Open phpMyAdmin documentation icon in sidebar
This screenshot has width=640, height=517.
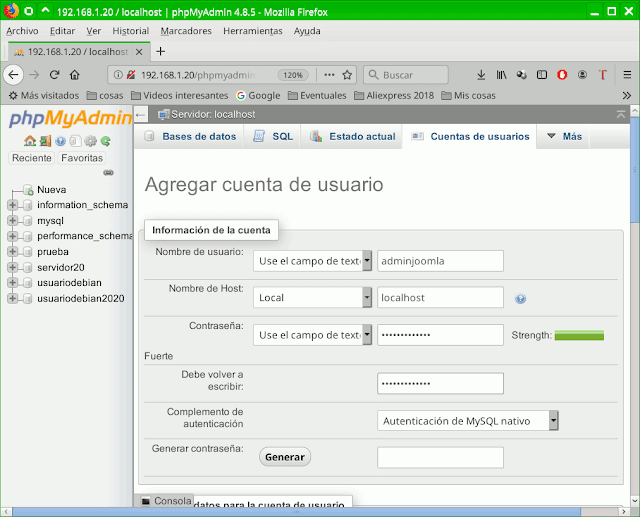coord(60,141)
